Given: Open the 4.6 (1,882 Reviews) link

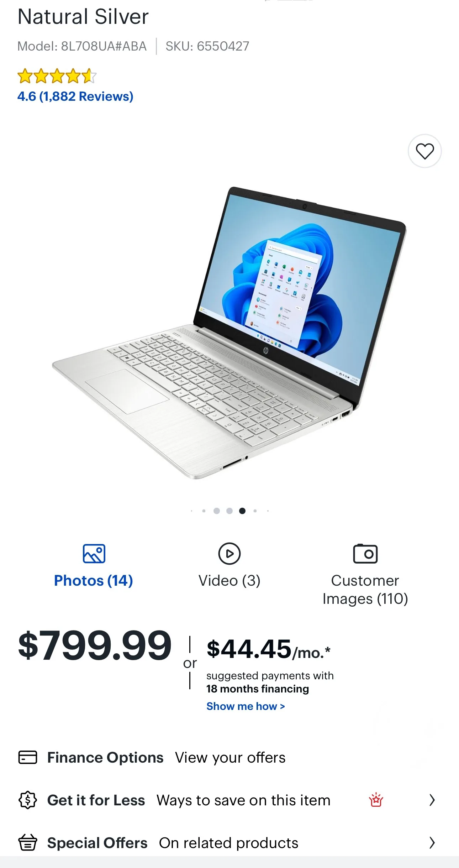Looking at the screenshot, I should pyautogui.click(x=75, y=96).
